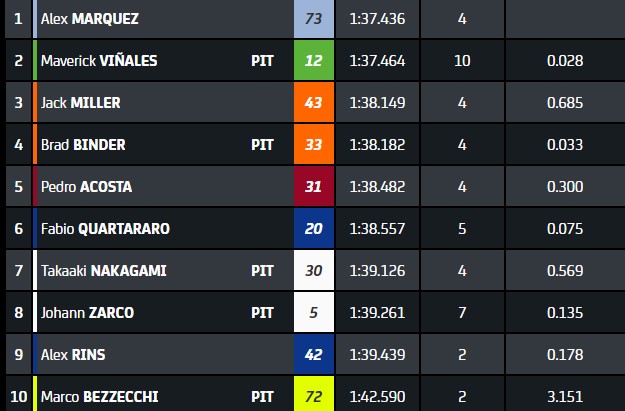This screenshot has width=625, height=411.
Task: Open the Fabio Quartararo rider entry
Action: pos(105,229)
